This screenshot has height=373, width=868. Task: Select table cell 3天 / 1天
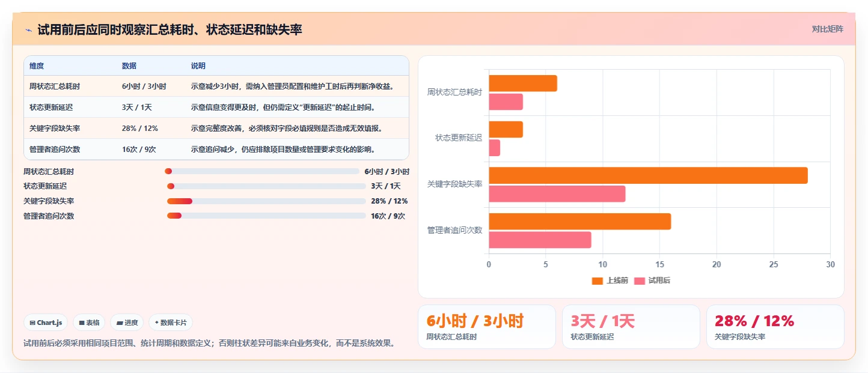(137, 108)
